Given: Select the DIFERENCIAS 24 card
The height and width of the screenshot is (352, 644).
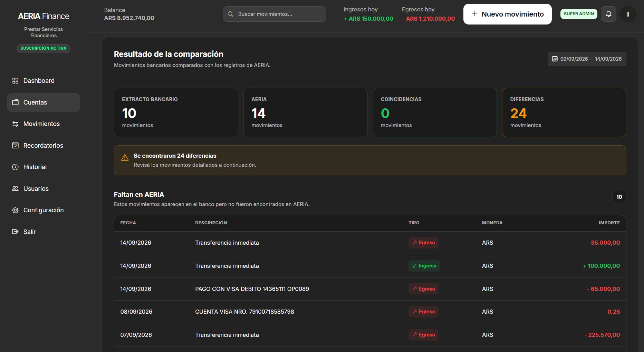Looking at the screenshot, I should 564,113.
